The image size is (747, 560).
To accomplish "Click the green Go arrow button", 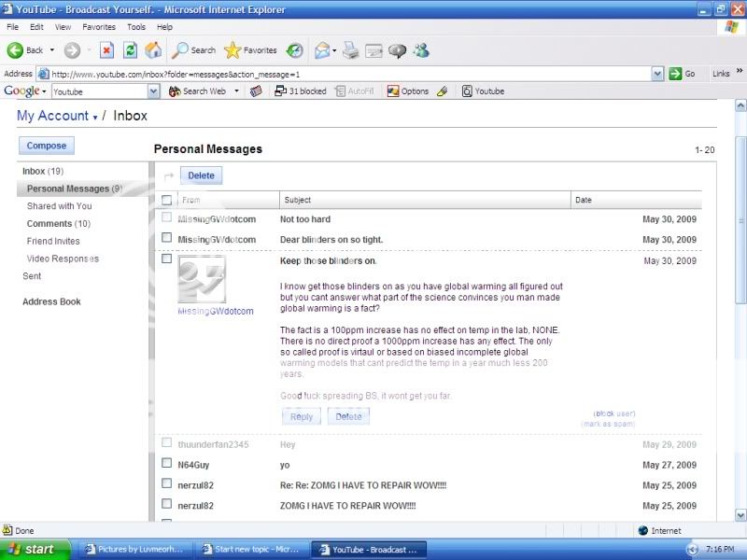I will click(675, 74).
